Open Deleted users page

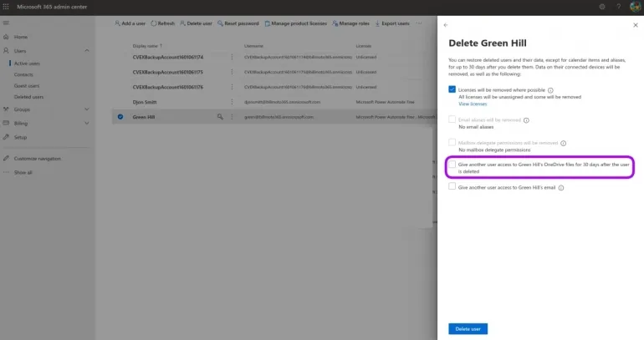coord(28,97)
